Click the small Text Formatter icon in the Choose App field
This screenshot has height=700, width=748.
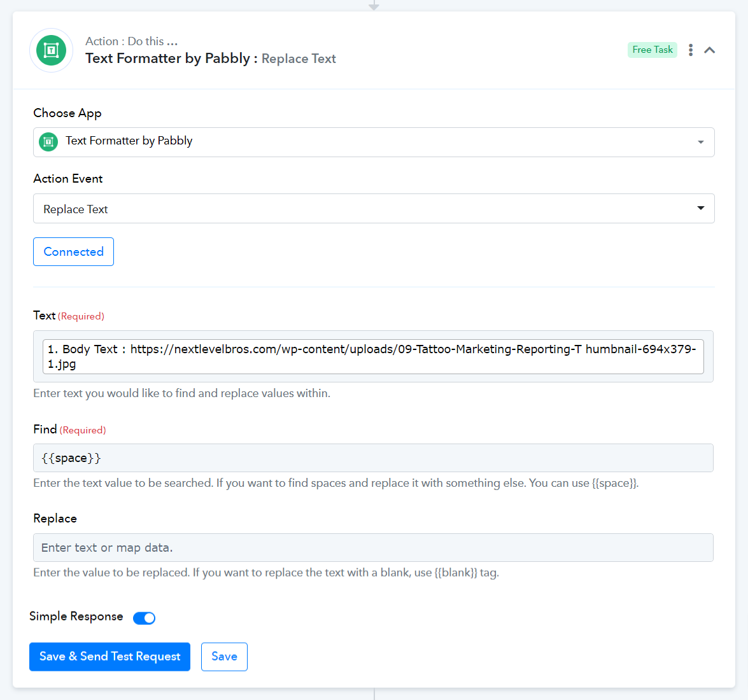(x=48, y=142)
